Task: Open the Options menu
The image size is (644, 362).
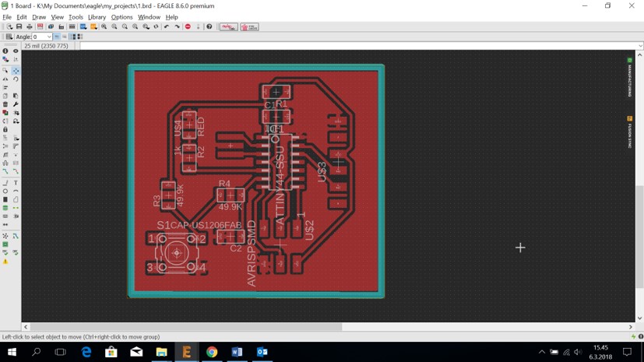Action: coord(121,17)
